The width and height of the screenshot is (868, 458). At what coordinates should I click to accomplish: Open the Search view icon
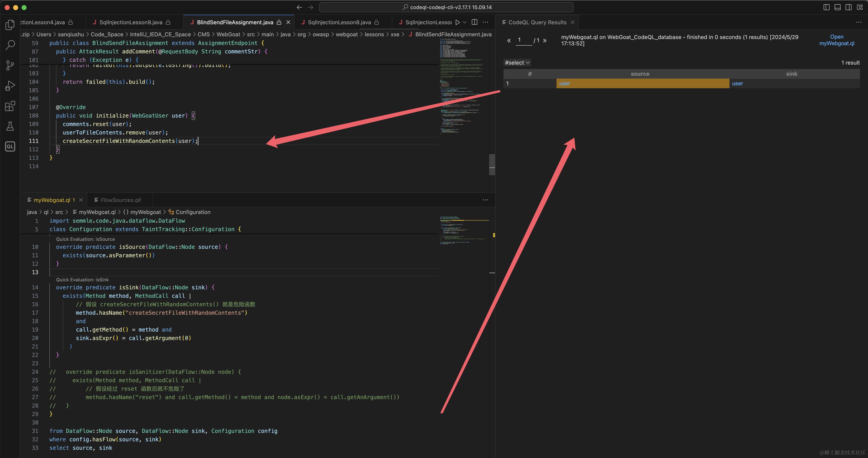point(10,45)
